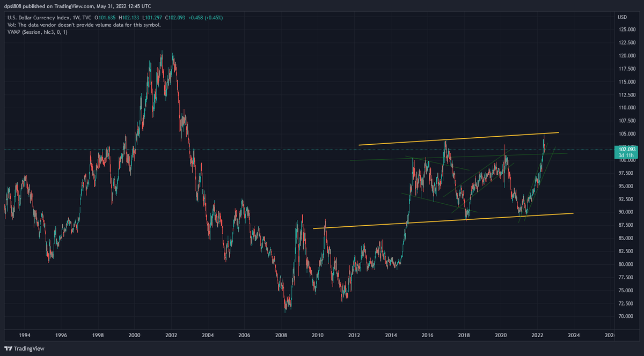Click the 2024 label on time axis
Image resolution: width=644 pixels, height=356 pixels.
click(x=574, y=336)
